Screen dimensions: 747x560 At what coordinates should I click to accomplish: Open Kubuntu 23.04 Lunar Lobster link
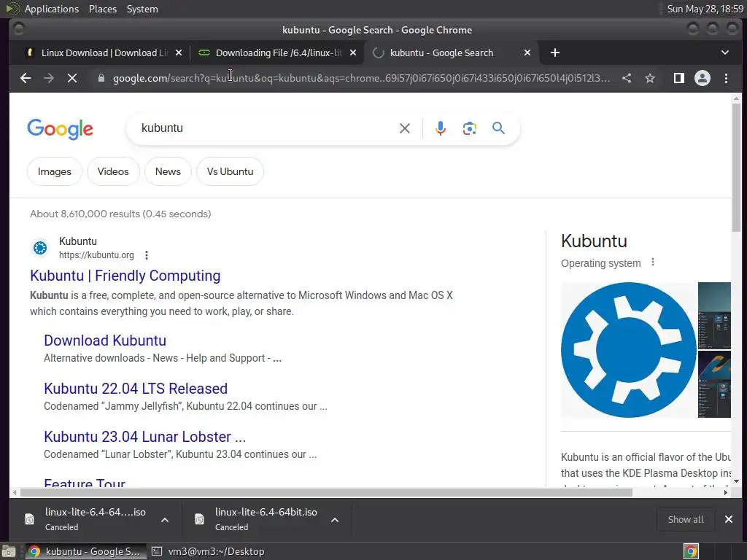click(145, 437)
